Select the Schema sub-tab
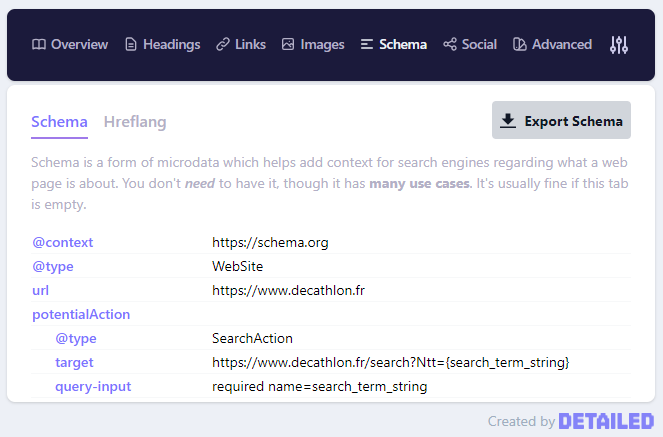The width and height of the screenshot is (663, 437). click(60, 122)
